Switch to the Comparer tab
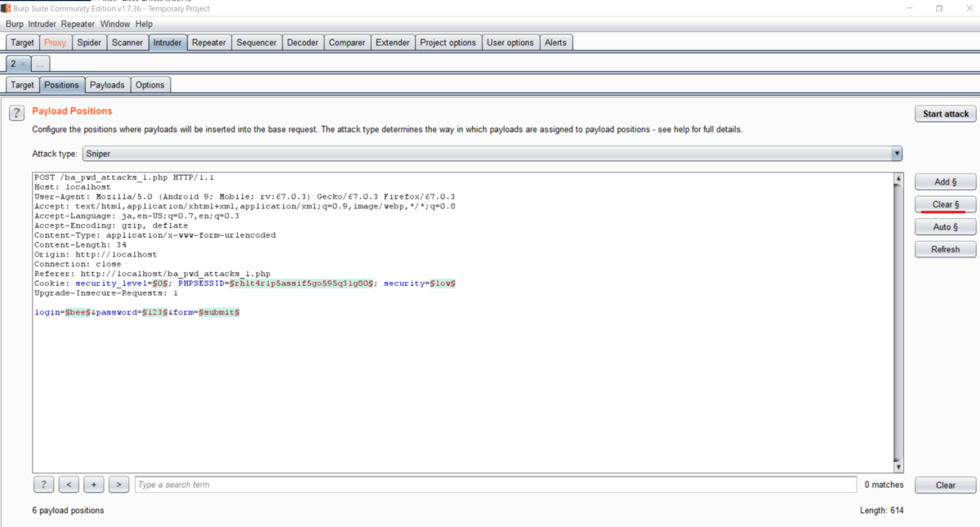 [x=347, y=42]
